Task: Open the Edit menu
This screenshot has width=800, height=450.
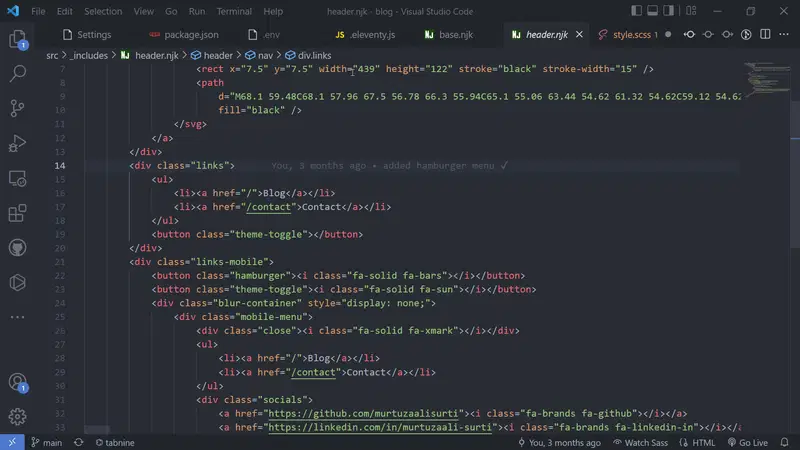Action: coord(64,11)
